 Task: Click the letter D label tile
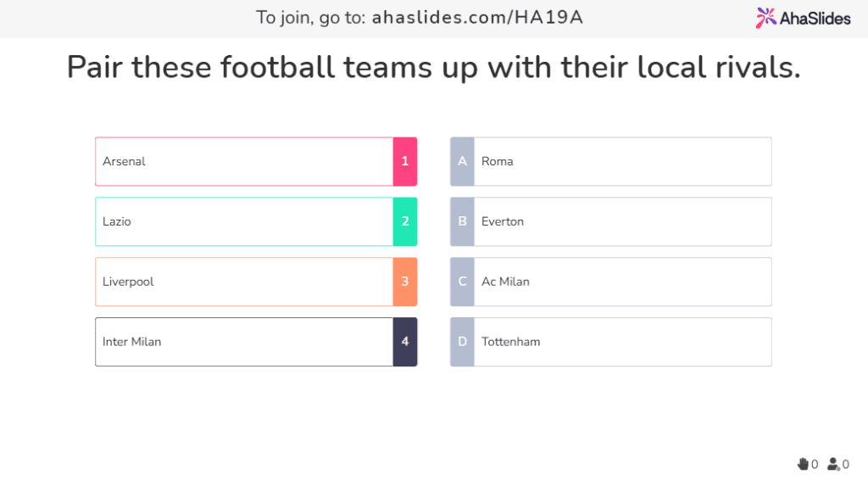coord(462,342)
